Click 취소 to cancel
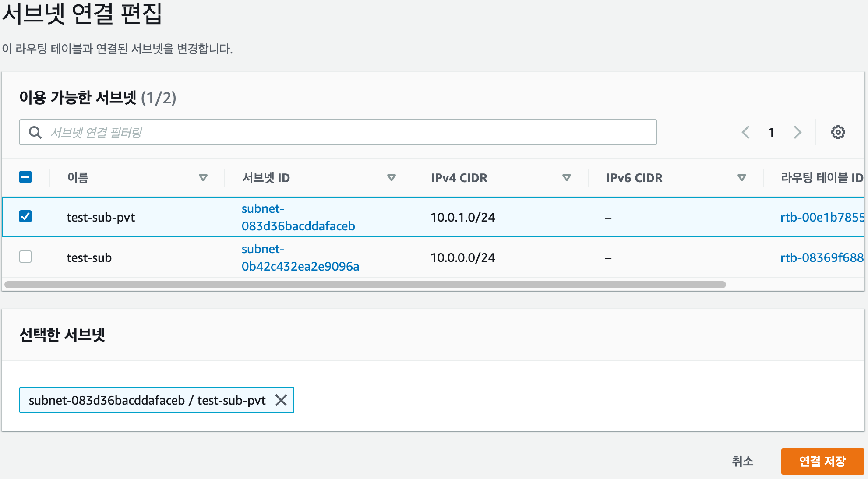Screen dimensions: 868x479 (x=742, y=461)
